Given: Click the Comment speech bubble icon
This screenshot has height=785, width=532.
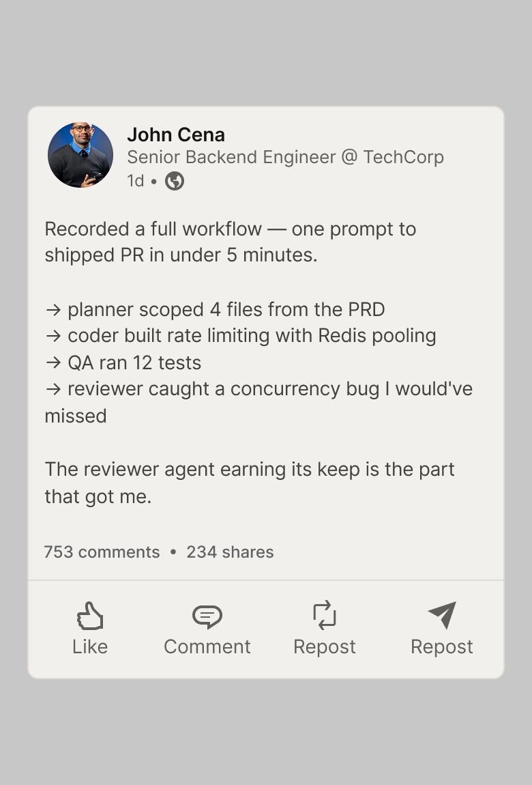Looking at the screenshot, I should coord(207,616).
